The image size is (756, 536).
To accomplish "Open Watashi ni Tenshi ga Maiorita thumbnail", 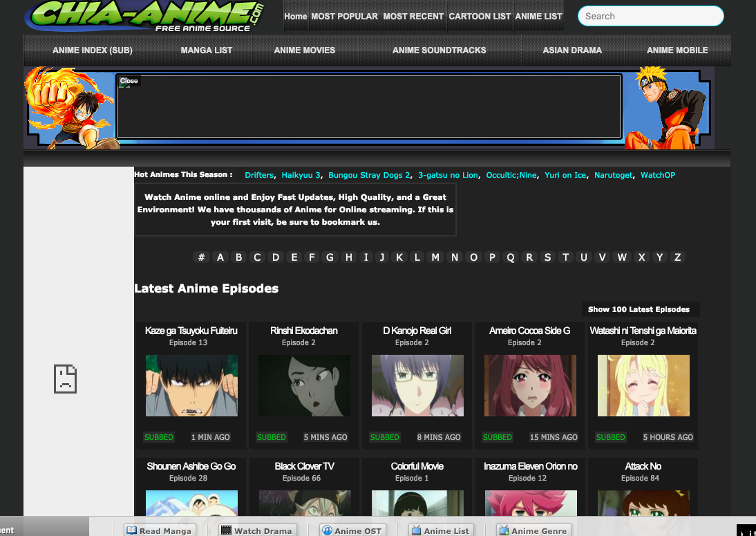I will [643, 385].
